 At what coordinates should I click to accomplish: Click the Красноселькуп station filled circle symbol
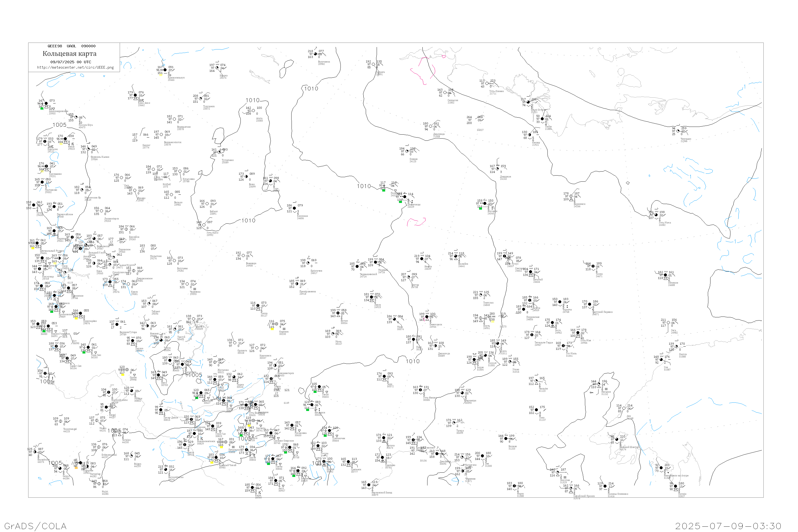165,70
